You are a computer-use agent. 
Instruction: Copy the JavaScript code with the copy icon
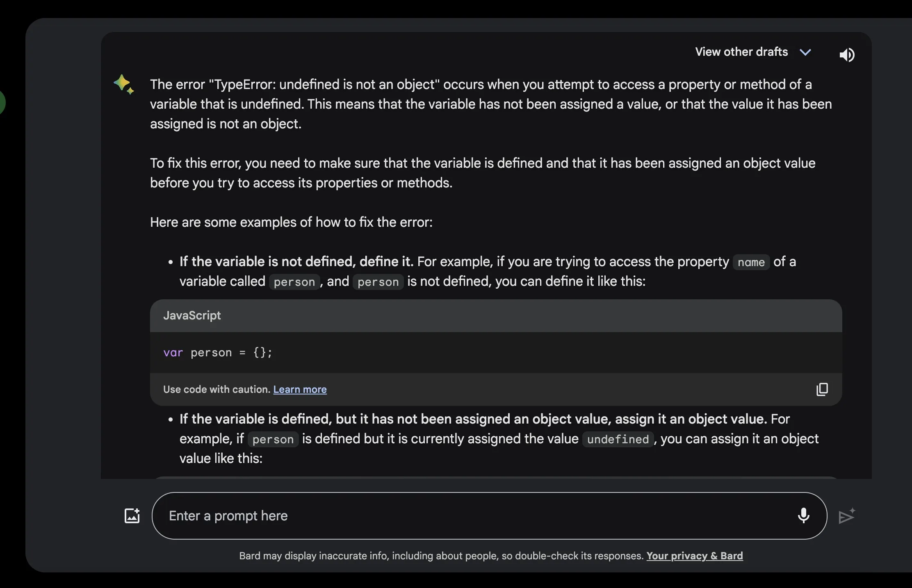point(822,389)
